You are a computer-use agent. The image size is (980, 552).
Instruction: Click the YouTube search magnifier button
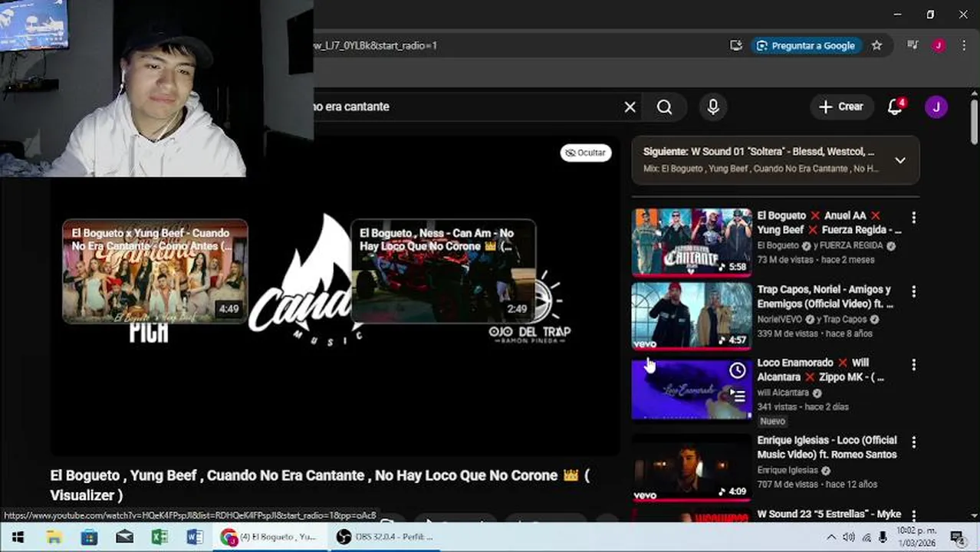(x=665, y=107)
